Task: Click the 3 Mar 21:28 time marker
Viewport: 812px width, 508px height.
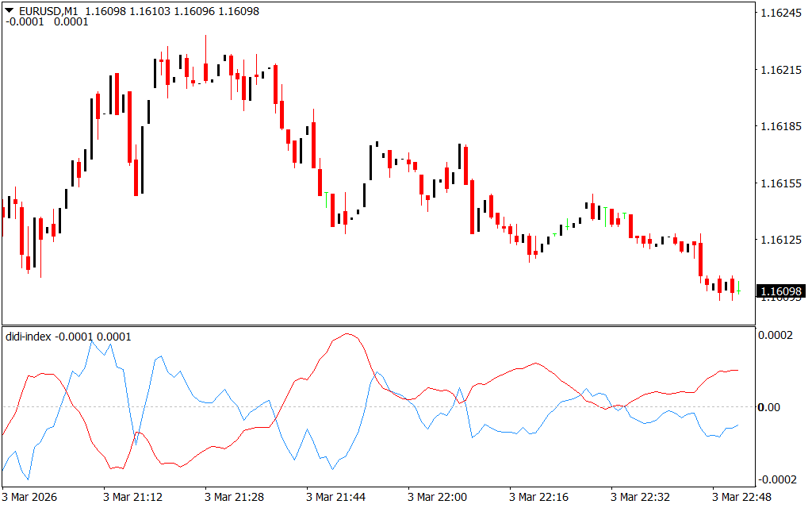Action: (234, 497)
